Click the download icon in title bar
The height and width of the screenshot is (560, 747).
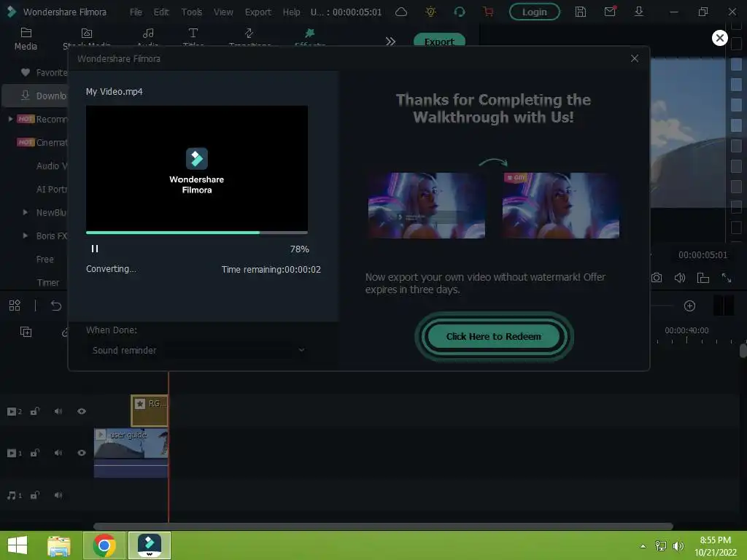point(639,12)
